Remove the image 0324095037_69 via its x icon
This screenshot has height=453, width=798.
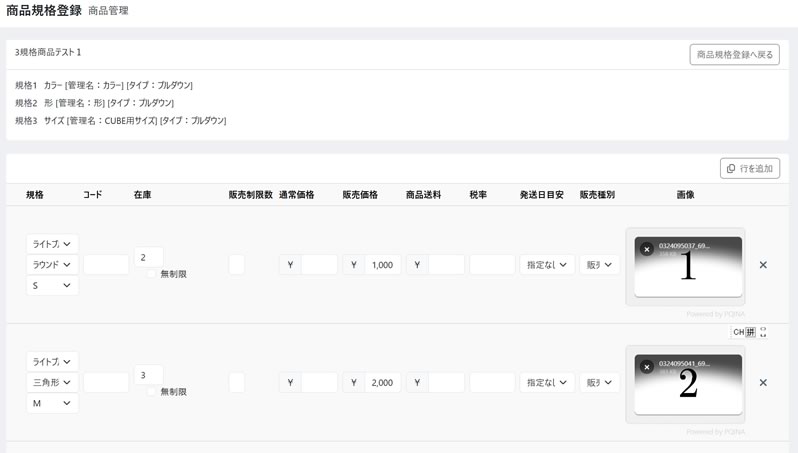[647, 249]
